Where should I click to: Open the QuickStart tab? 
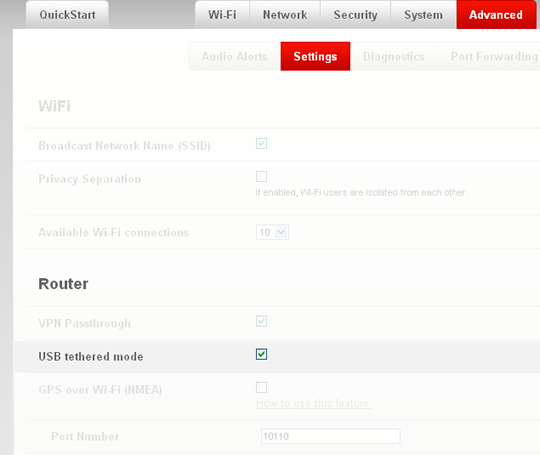point(67,15)
